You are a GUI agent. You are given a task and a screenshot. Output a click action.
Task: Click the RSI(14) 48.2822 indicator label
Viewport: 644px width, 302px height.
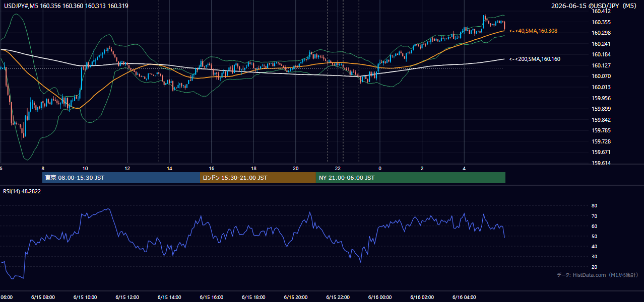22,191
